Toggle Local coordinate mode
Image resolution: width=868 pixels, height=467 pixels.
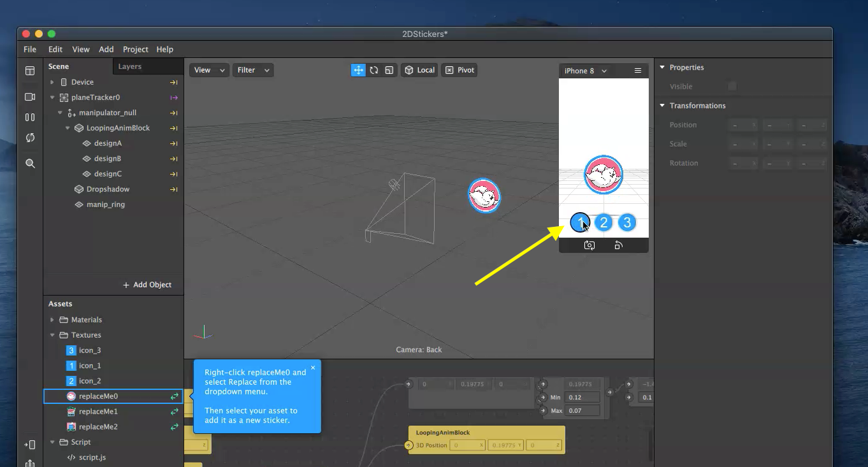(419, 70)
